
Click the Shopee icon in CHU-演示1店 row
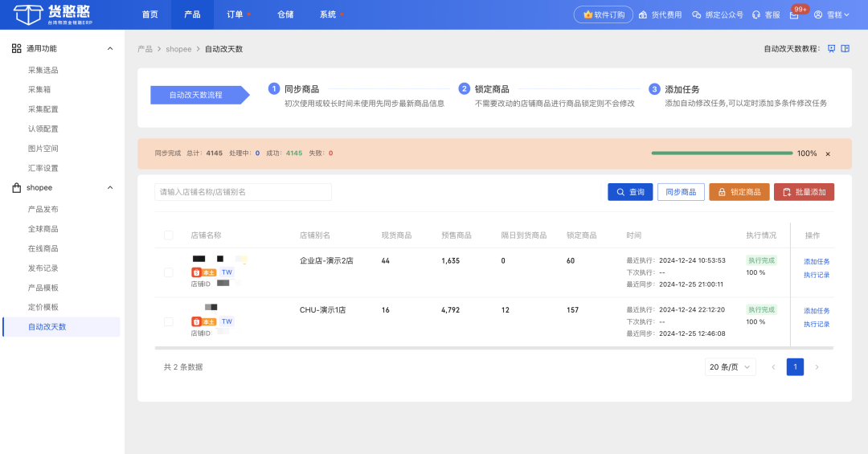point(196,321)
